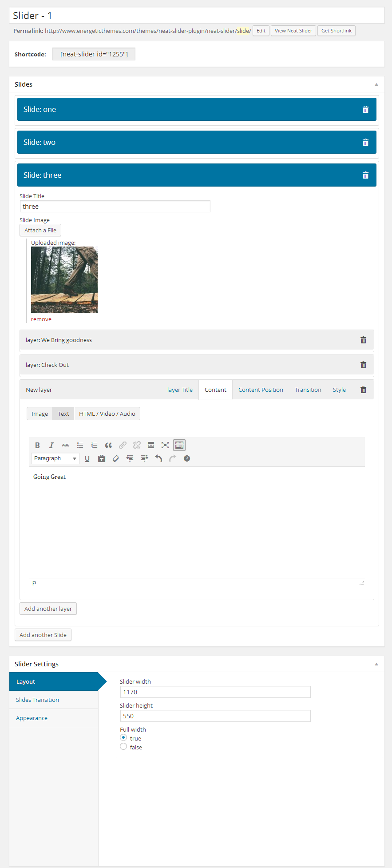Apply strikethrough formatting
392x868 pixels.
tap(66, 445)
